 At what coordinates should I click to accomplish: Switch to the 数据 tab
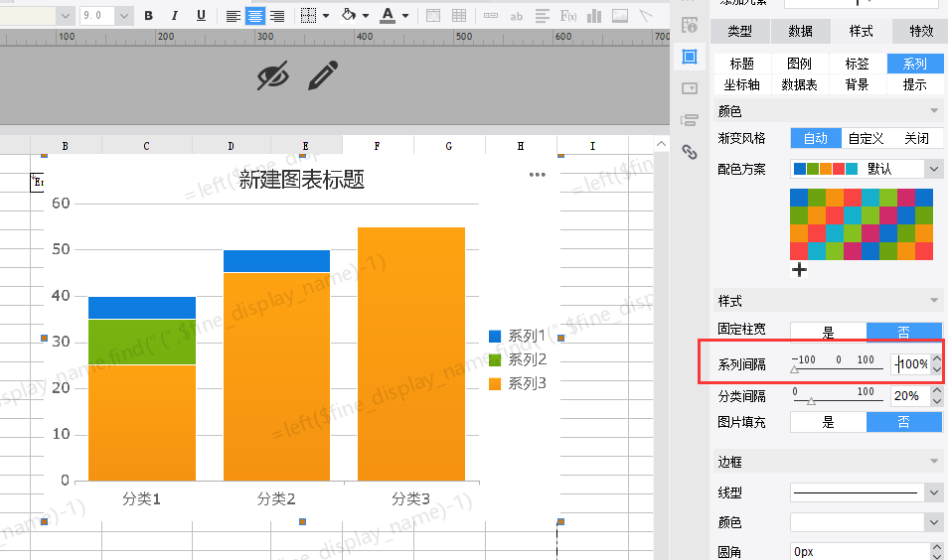pos(801,32)
